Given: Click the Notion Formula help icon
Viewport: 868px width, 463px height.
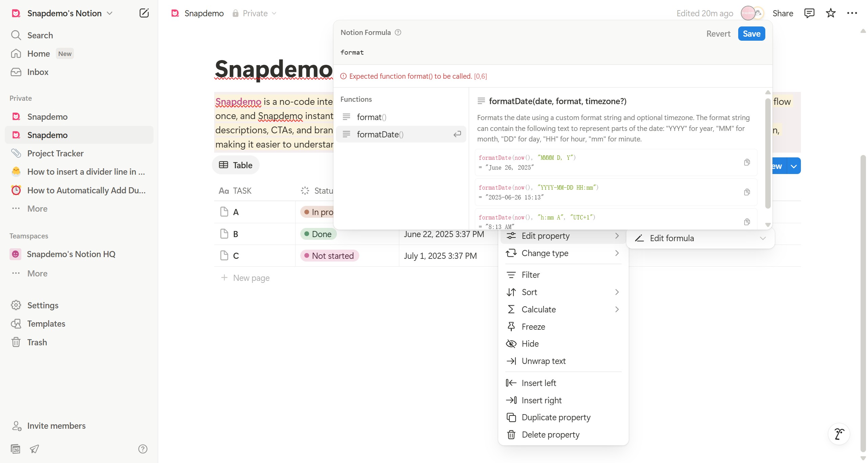Looking at the screenshot, I should 398,33.
